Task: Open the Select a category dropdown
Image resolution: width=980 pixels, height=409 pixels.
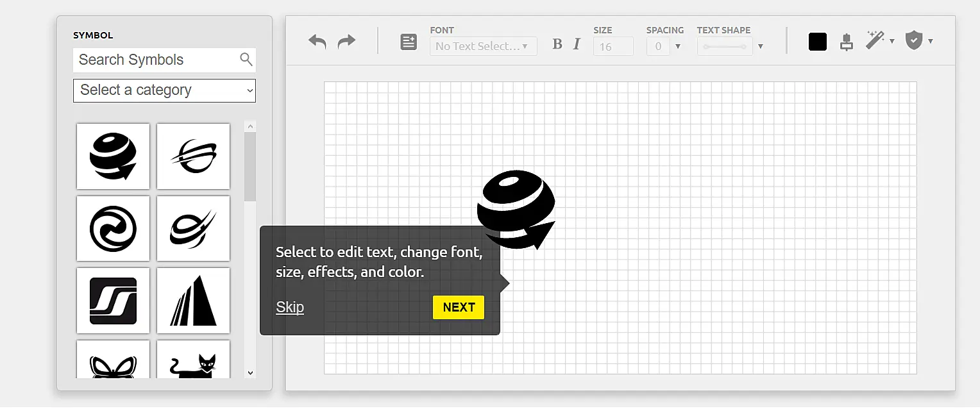Action: tap(164, 90)
